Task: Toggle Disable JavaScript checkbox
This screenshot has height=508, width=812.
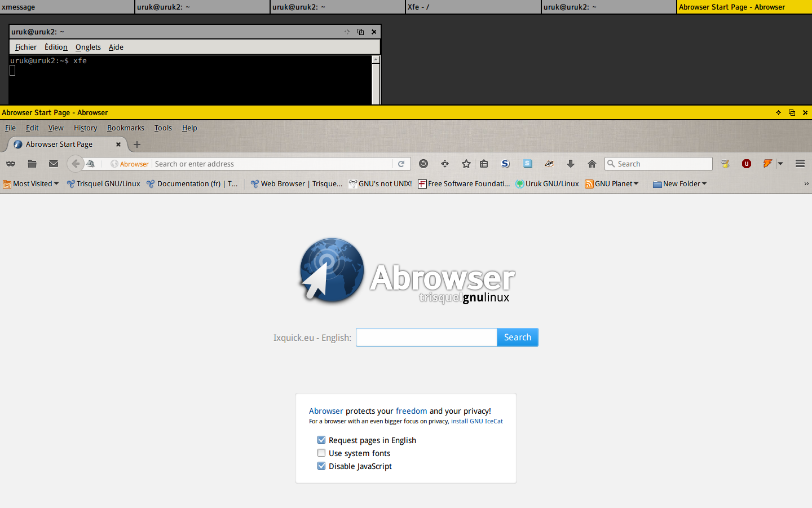Action: tap(321, 466)
